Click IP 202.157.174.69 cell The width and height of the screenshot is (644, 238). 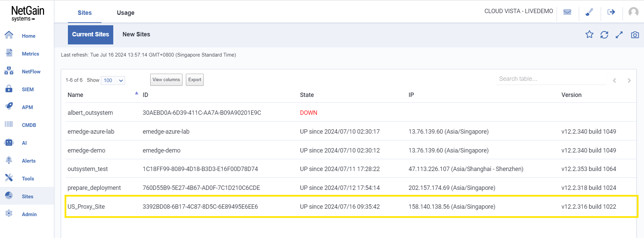(452, 188)
